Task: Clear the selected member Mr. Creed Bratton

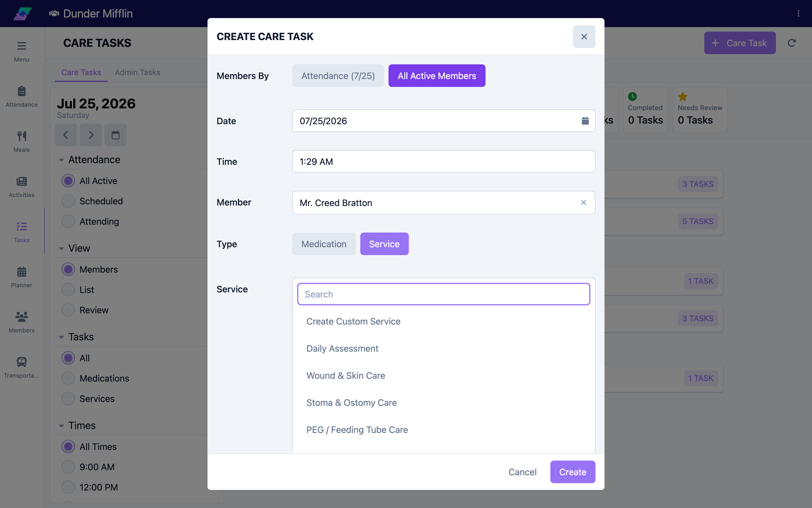Action: pyautogui.click(x=584, y=203)
